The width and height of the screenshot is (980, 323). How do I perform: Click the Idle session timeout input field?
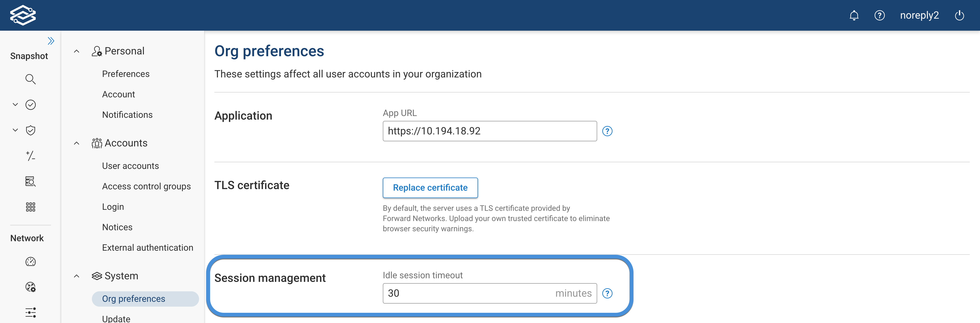[x=489, y=293]
